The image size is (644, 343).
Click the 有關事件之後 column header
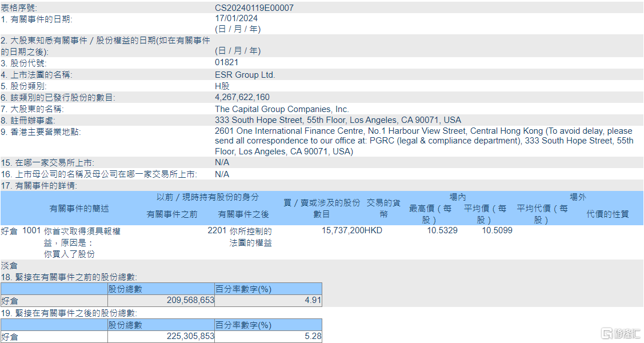pos(243,214)
